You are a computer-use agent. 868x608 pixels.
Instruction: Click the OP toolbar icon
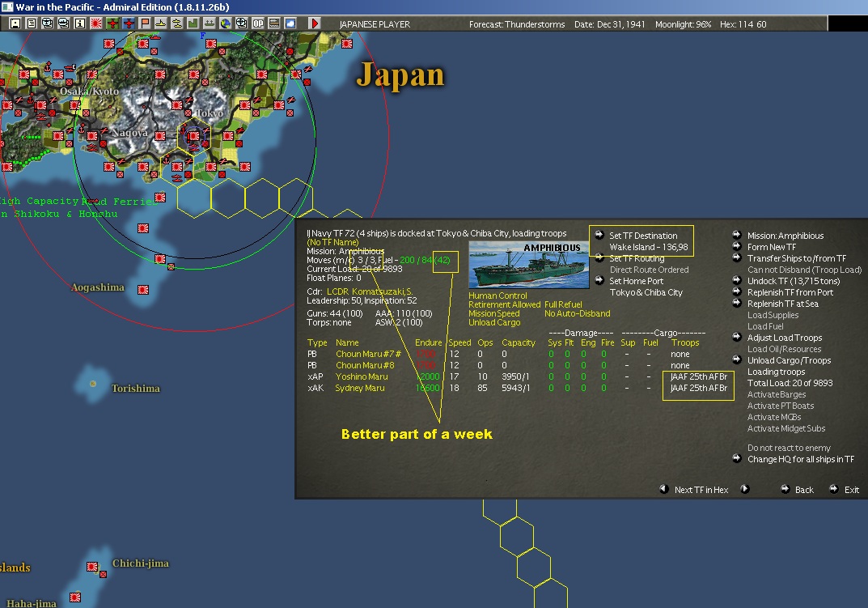pos(258,23)
